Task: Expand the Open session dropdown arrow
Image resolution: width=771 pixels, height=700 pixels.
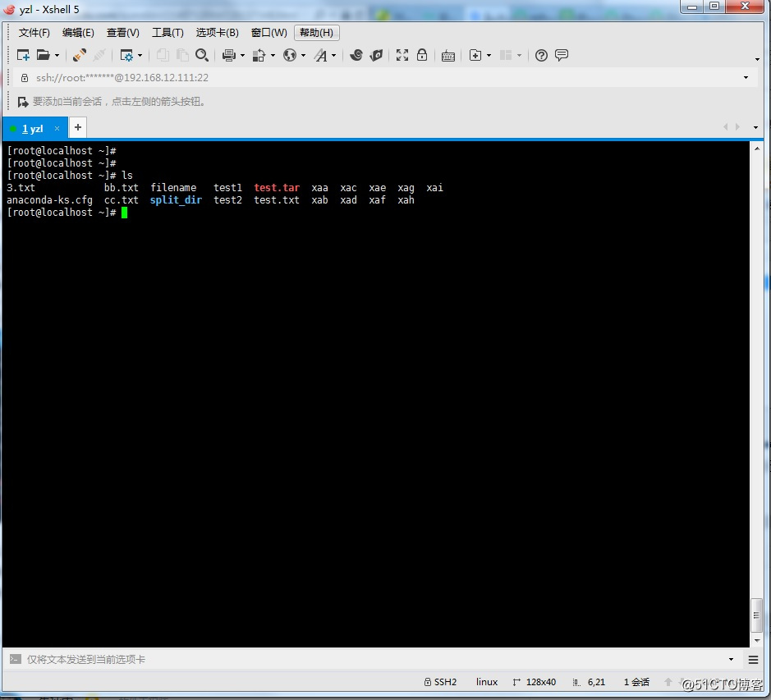Action: coord(57,56)
